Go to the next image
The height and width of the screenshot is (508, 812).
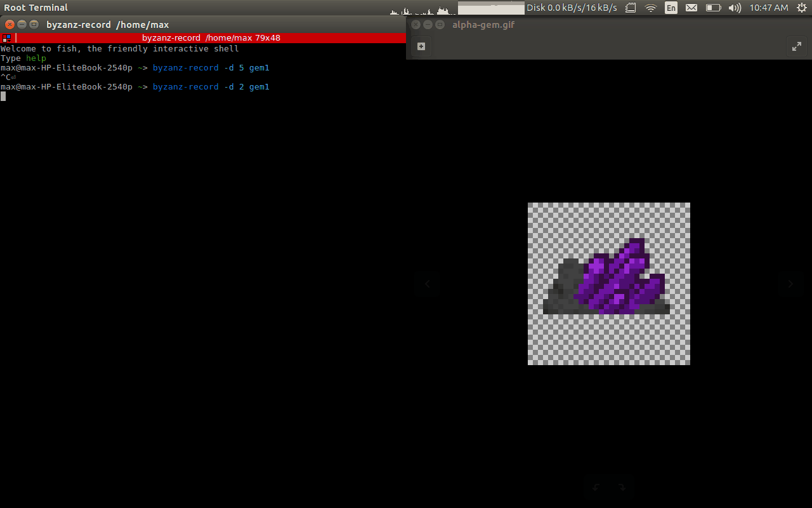[790, 284]
